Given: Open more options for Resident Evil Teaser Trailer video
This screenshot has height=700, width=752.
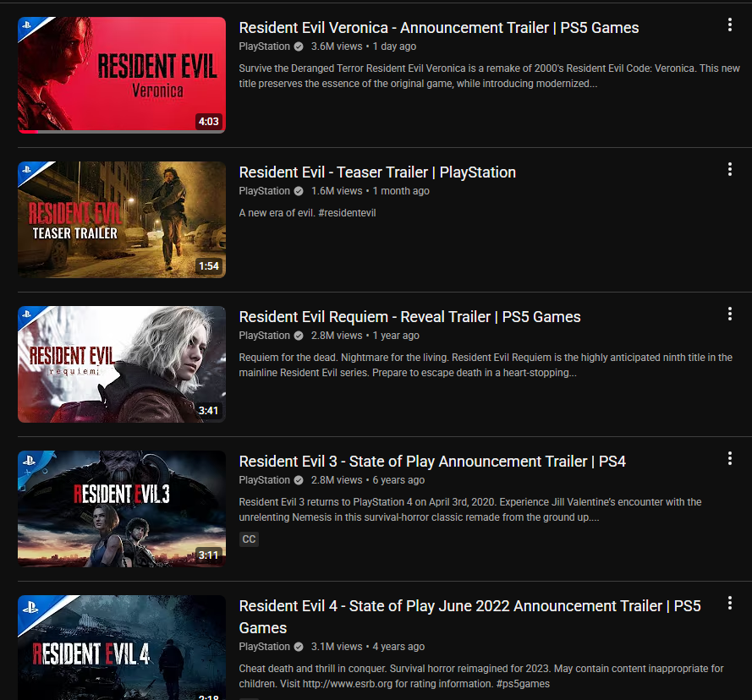Looking at the screenshot, I should pos(729,169).
